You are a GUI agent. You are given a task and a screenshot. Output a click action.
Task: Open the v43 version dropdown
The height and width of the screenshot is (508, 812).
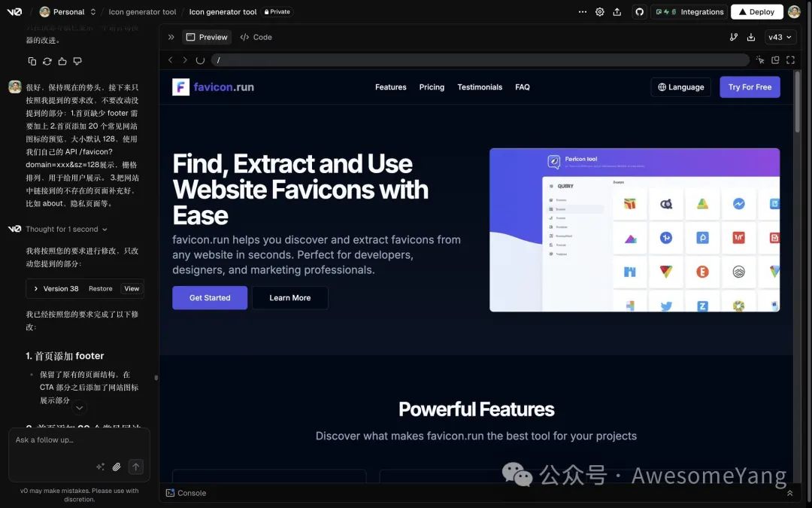[780, 38]
